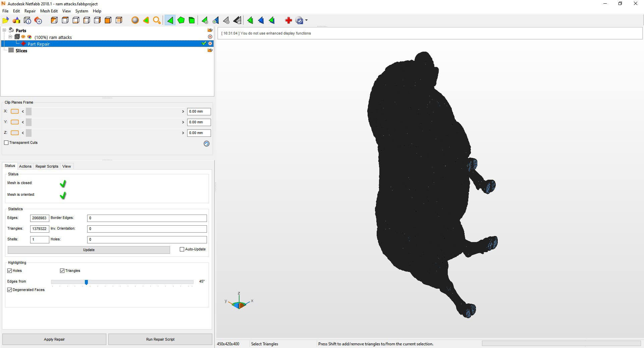Select the green pentagon surface selection icon

click(x=181, y=20)
